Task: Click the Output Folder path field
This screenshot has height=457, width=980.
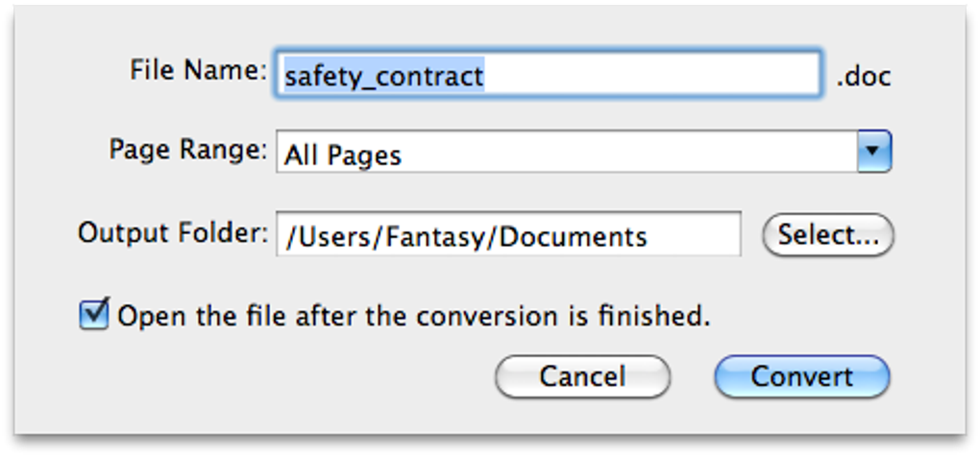Action: click(508, 235)
